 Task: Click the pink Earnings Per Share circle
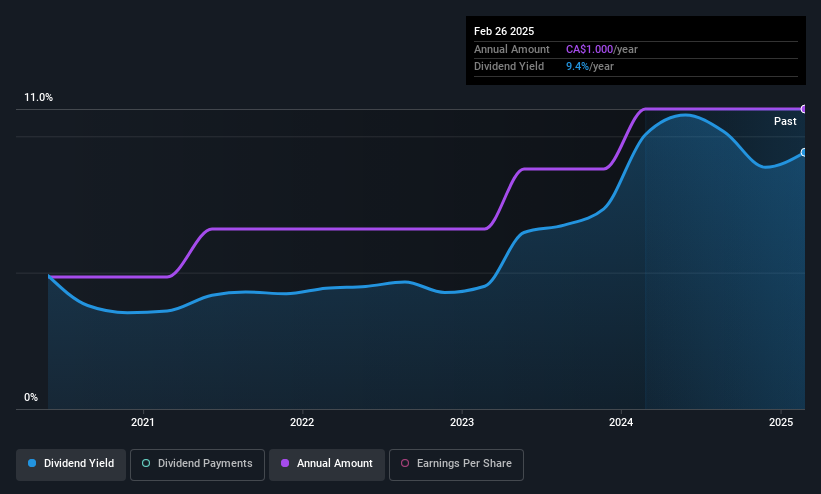click(405, 463)
